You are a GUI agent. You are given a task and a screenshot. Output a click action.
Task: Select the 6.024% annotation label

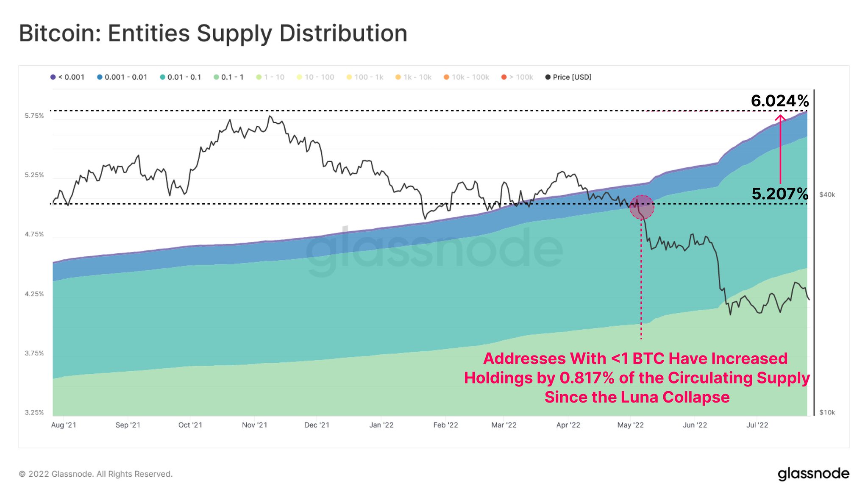tap(780, 101)
